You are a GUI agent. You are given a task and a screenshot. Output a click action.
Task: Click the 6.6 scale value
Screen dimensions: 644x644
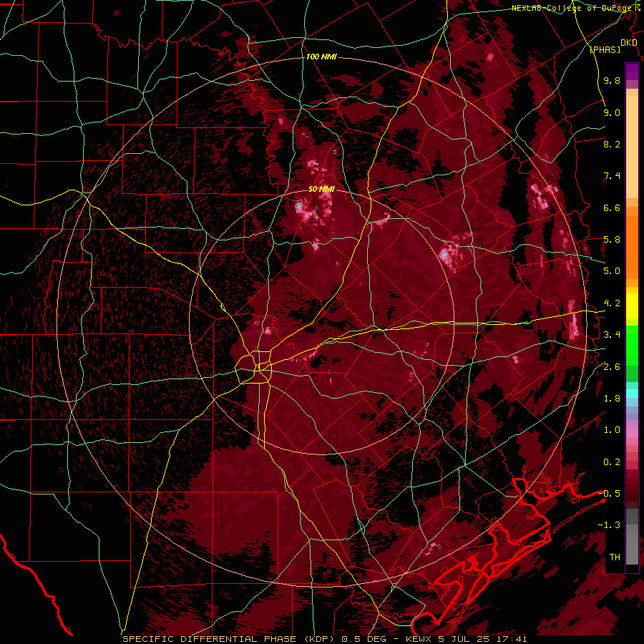click(x=612, y=208)
